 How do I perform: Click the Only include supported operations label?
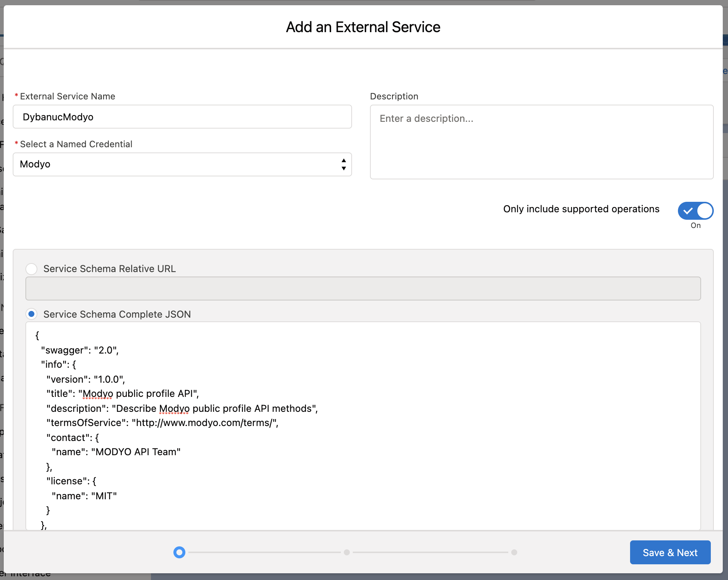[581, 209]
